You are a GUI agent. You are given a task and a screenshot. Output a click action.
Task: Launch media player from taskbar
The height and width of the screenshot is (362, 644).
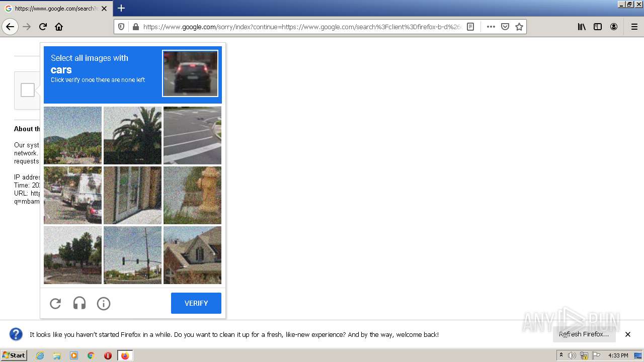pyautogui.click(x=74, y=355)
